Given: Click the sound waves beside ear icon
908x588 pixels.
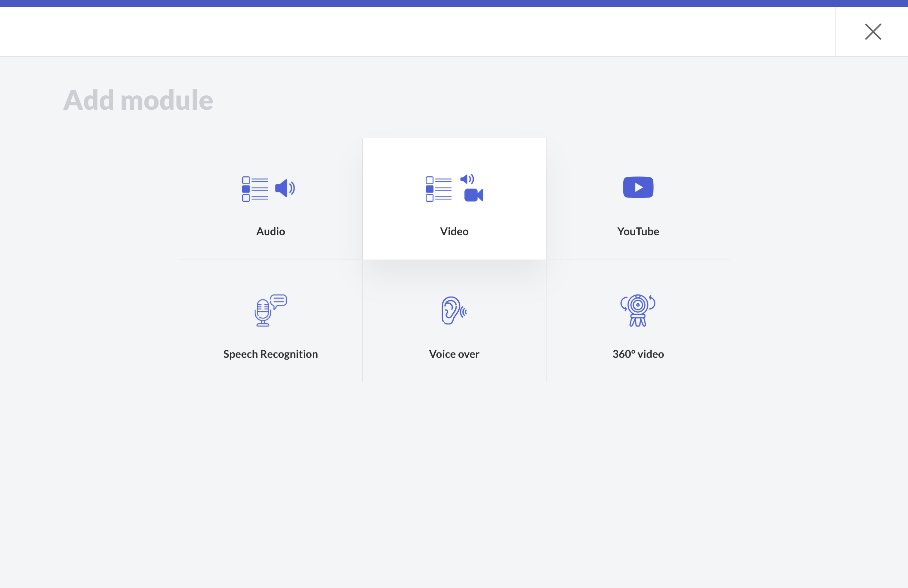Looking at the screenshot, I should [464, 312].
